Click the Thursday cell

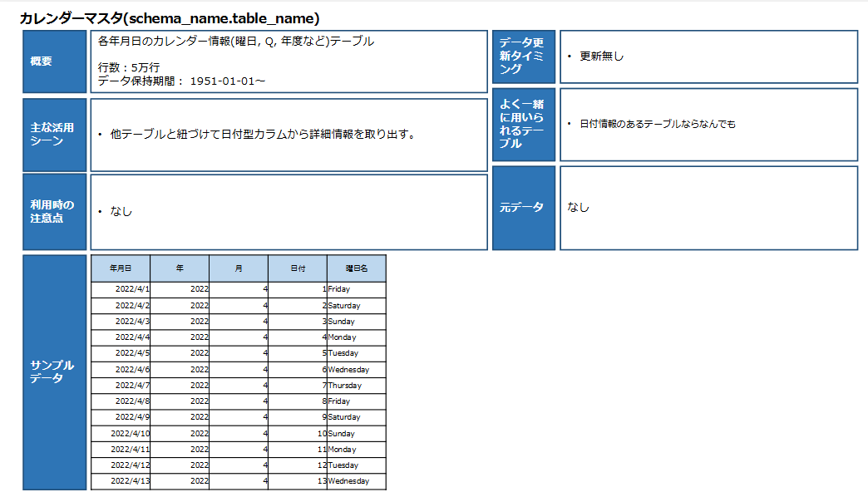[357, 386]
